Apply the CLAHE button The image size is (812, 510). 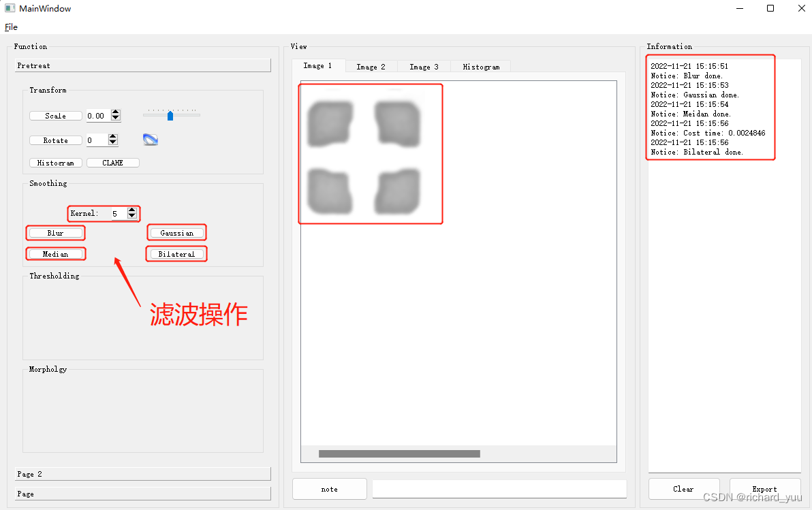[113, 163]
